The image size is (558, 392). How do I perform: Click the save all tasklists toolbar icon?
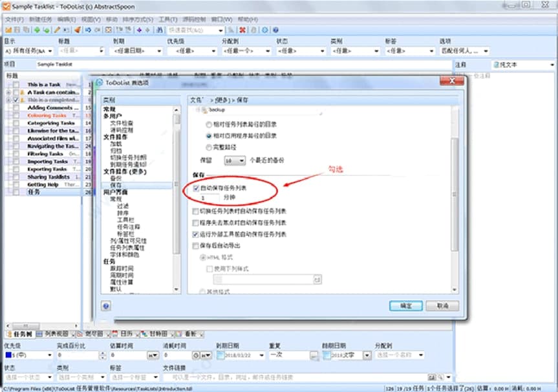[x=26, y=30]
